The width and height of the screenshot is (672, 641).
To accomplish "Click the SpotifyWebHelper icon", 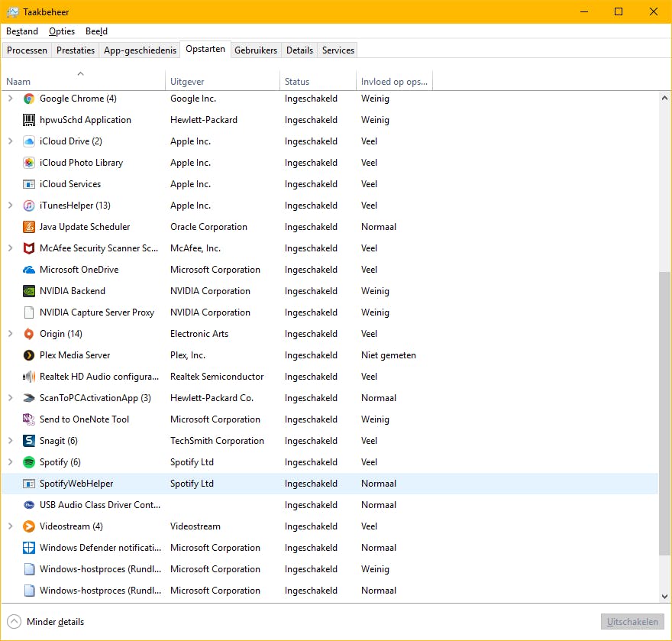I will point(29,484).
